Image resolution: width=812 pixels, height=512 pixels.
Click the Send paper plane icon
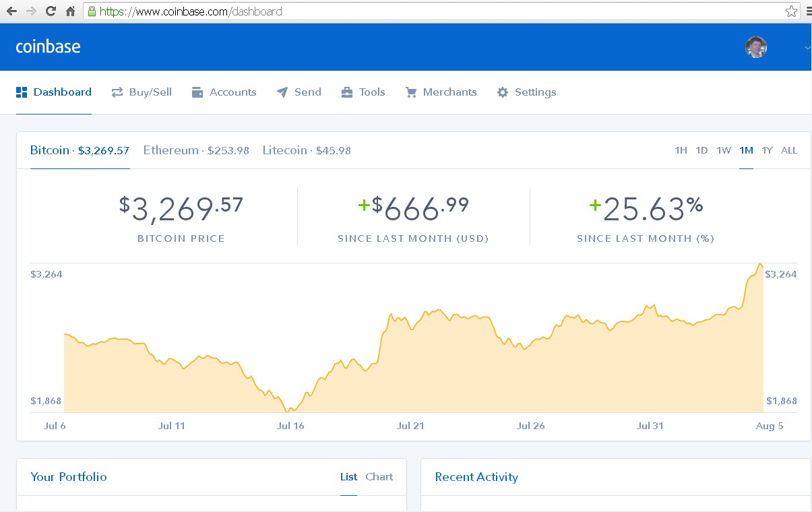coord(282,92)
